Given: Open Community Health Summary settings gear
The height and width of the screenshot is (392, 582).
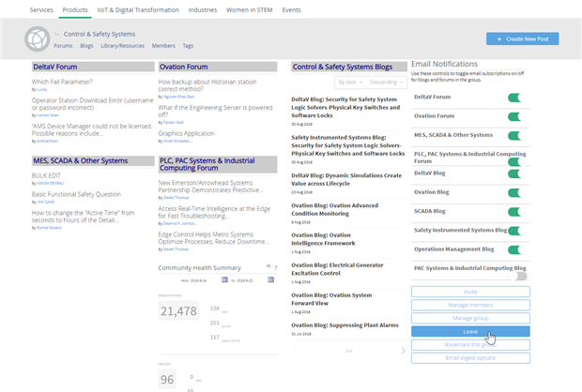Looking at the screenshot, I should [268, 266].
